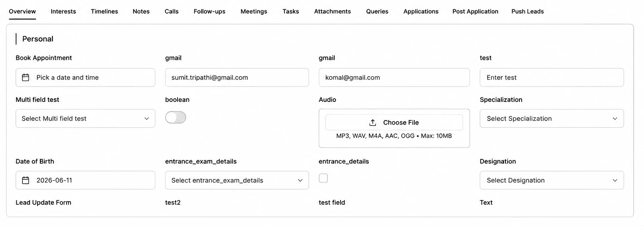Click gmail field containing sumit.tripathi@gmail.com

pyautogui.click(x=237, y=77)
